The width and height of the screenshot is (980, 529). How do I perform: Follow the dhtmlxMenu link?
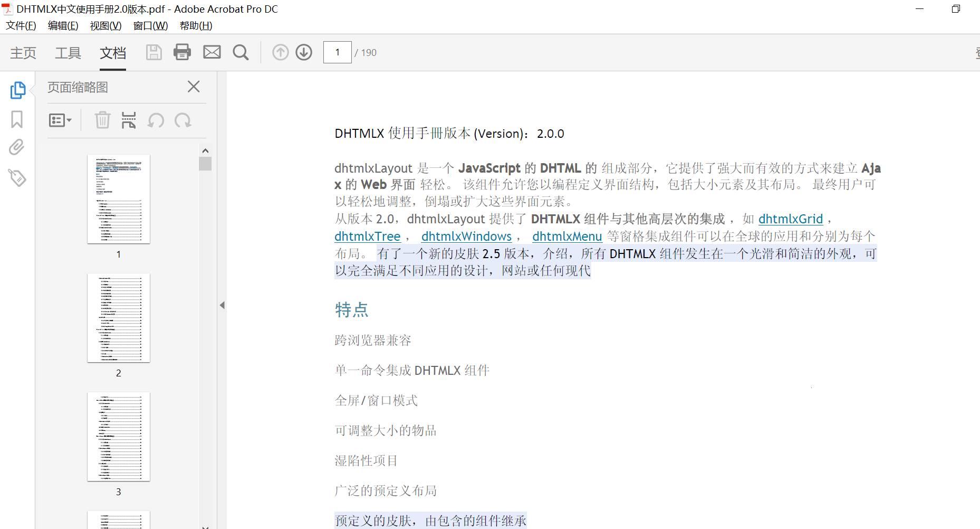[x=567, y=237]
